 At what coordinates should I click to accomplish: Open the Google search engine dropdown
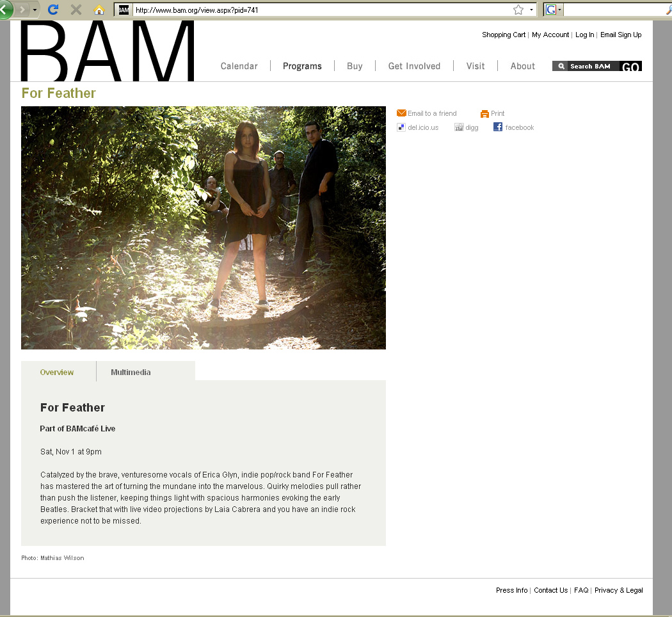click(x=554, y=10)
